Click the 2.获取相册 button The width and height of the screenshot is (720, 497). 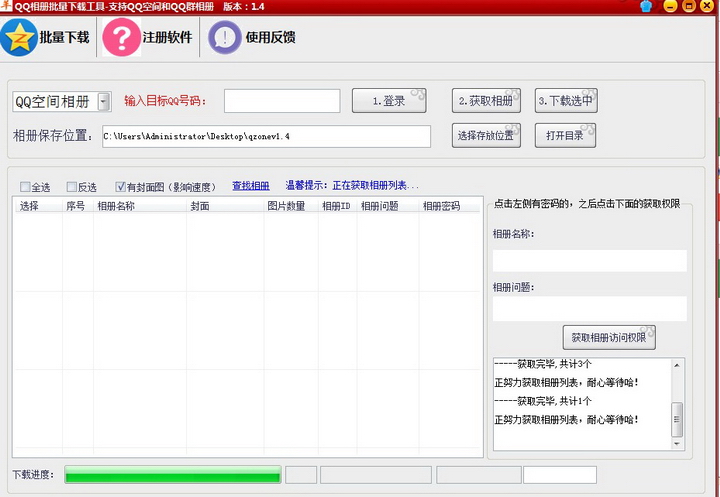click(486, 101)
